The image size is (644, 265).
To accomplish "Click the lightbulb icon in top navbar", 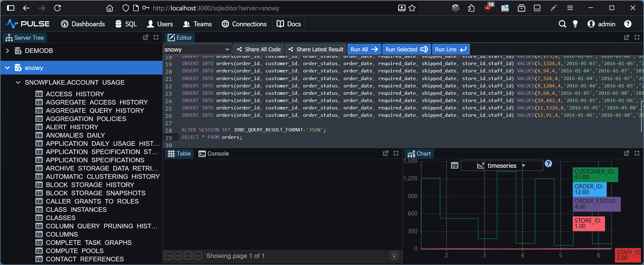I will tap(575, 24).
